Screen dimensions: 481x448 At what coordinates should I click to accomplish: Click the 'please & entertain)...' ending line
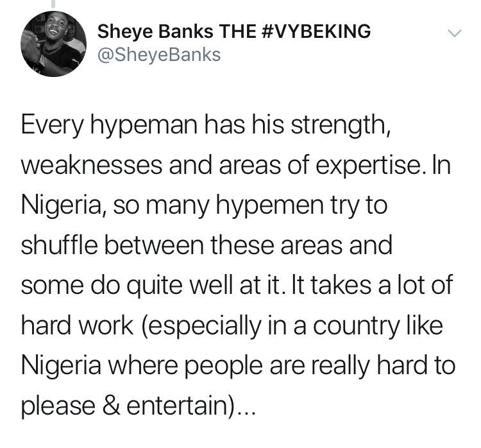pyautogui.click(x=138, y=406)
